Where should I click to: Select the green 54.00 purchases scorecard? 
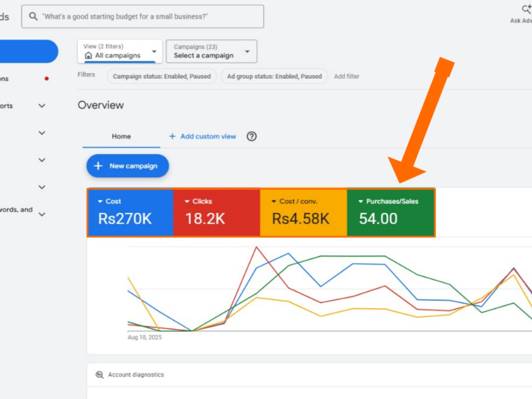click(390, 212)
